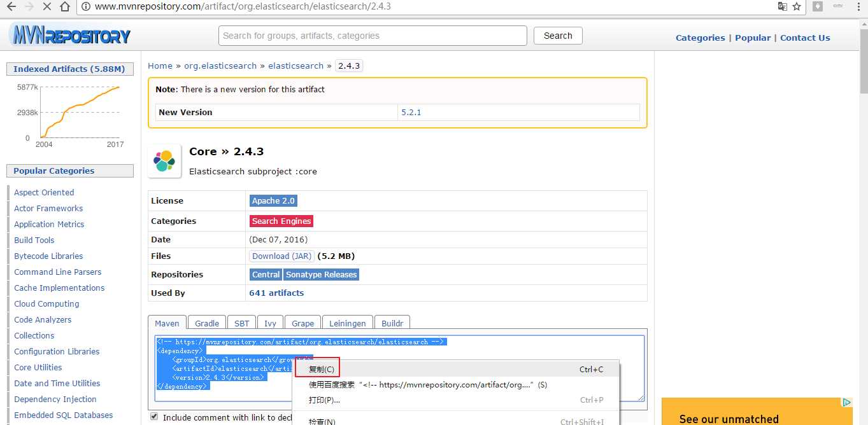Open Application Metrics category
Image resolution: width=868 pixels, height=425 pixels.
click(49, 224)
